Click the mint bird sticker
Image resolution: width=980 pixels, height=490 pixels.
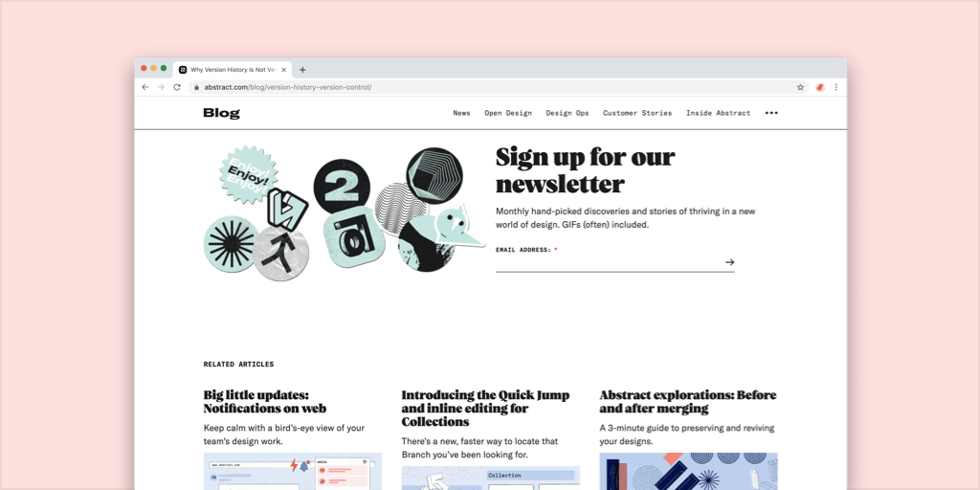(x=458, y=228)
